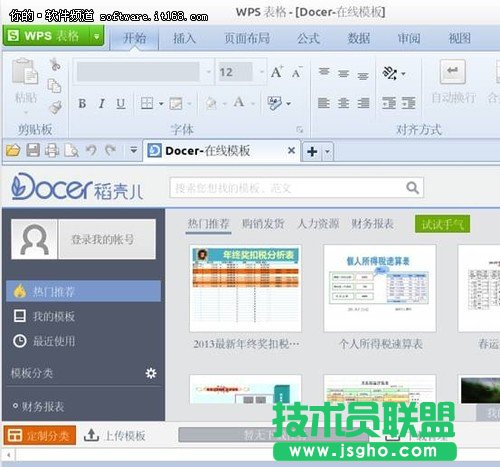Click the green 试试手气 button
Screen dimensions: 500x467
pos(442,224)
